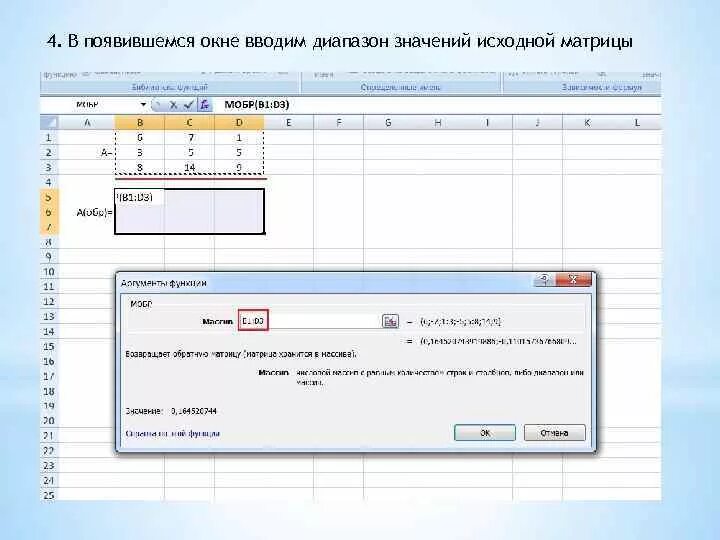Select row 23 header
Screen dimensions: 720x540
click(49, 466)
